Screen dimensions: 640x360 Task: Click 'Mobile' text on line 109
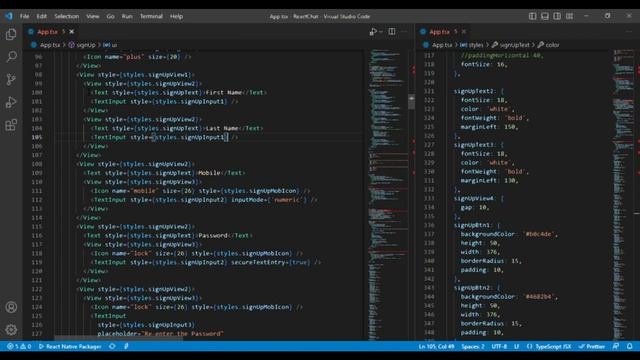[209, 173]
